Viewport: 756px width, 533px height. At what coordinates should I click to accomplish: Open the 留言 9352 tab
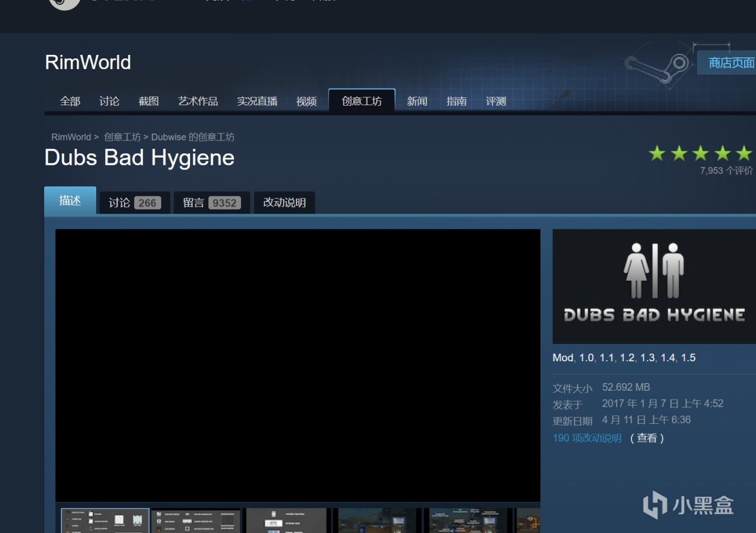pyautogui.click(x=211, y=202)
